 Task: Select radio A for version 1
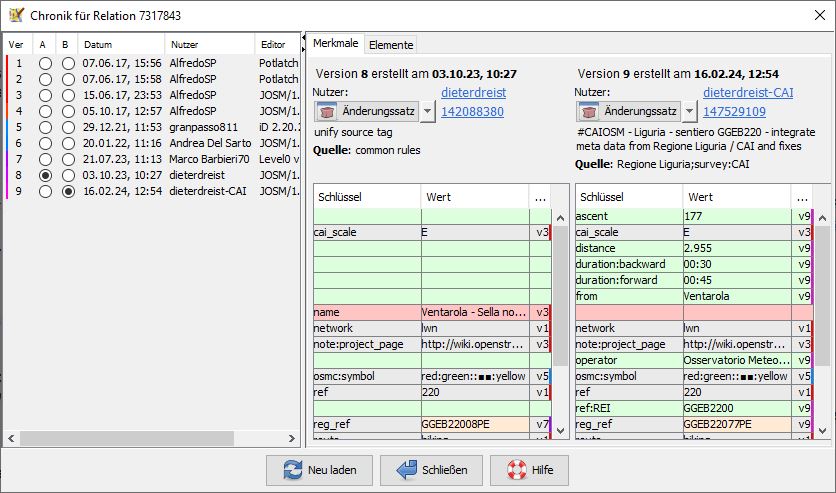click(x=45, y=63)
